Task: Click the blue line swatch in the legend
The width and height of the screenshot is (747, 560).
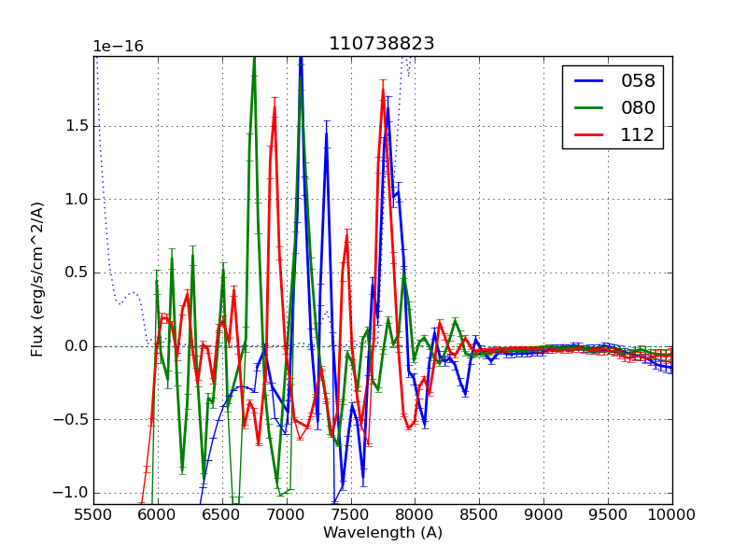Action: (588, 81)
